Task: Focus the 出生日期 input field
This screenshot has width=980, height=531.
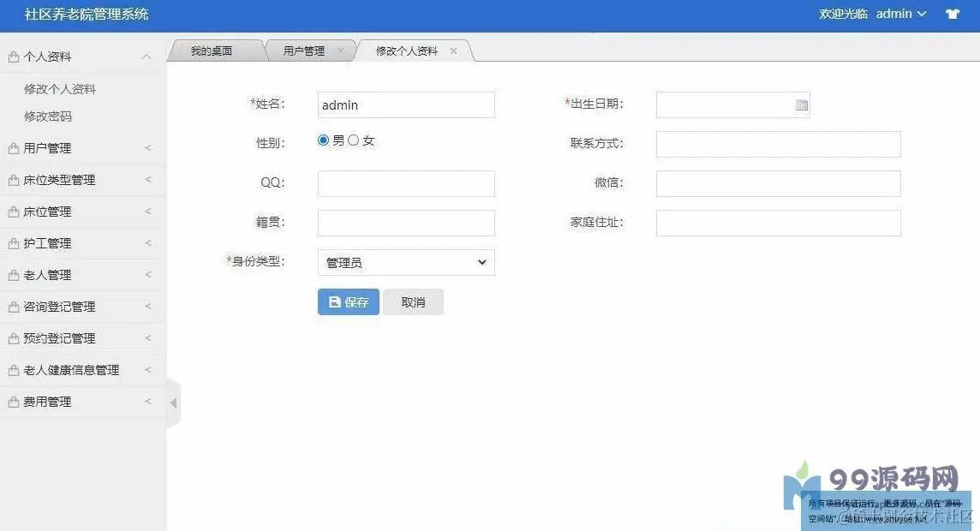Action: point(733,105)
